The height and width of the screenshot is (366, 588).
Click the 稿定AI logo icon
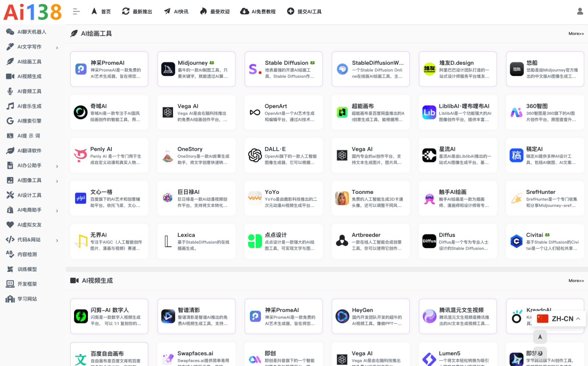coord(516,155)
